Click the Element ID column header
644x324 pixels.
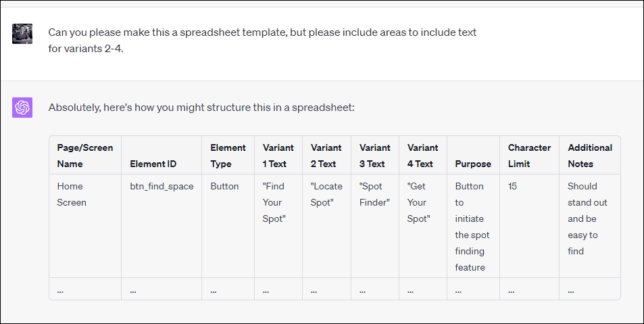[162, 156]
